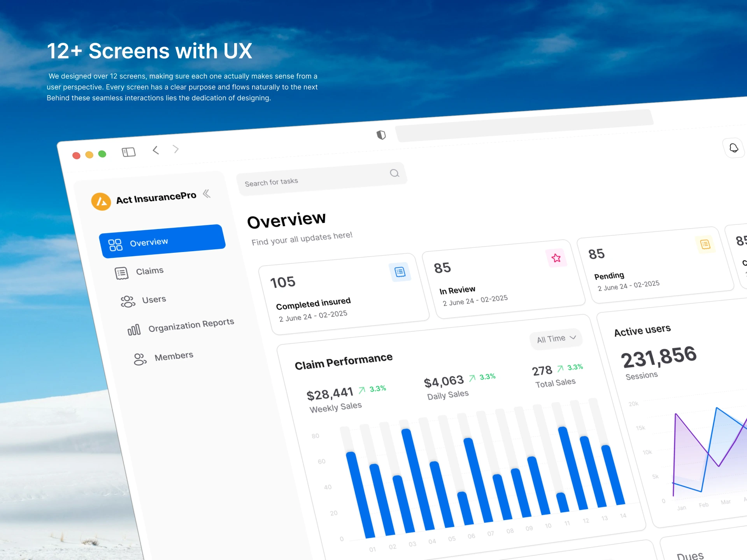
Task: Click the notification bell icon
Action: click(733, 148)
